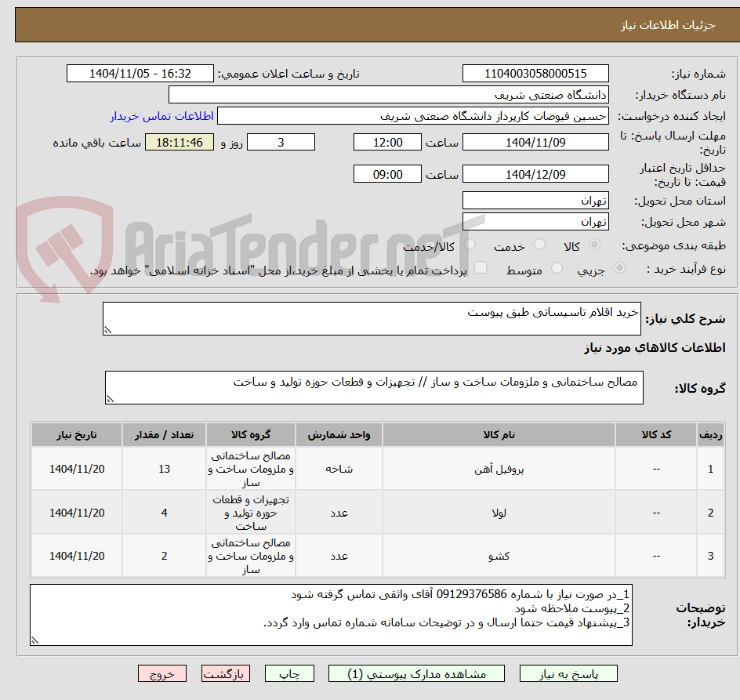The image size is (740, 700).
Task: Click quantity 13 in row 1
Action: pos(164,469)
